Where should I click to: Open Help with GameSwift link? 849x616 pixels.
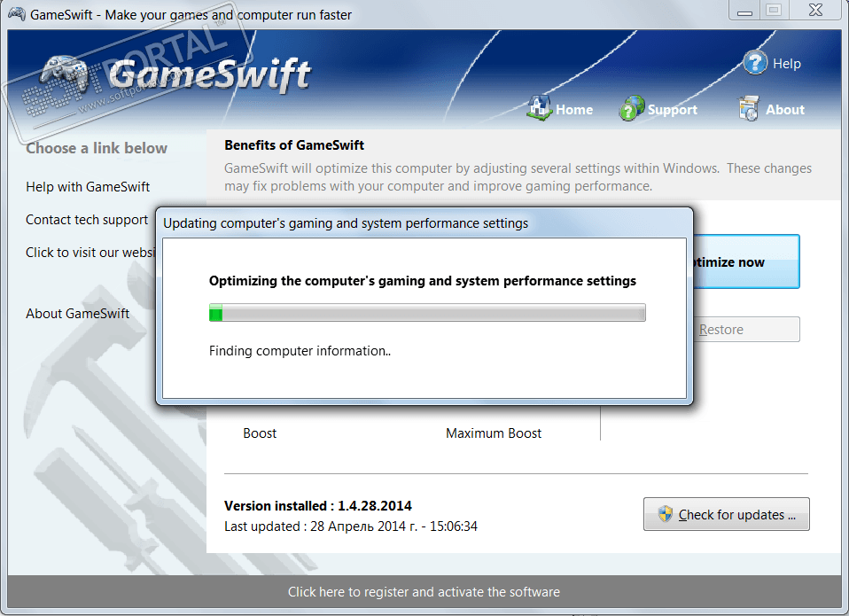point(88,187)
